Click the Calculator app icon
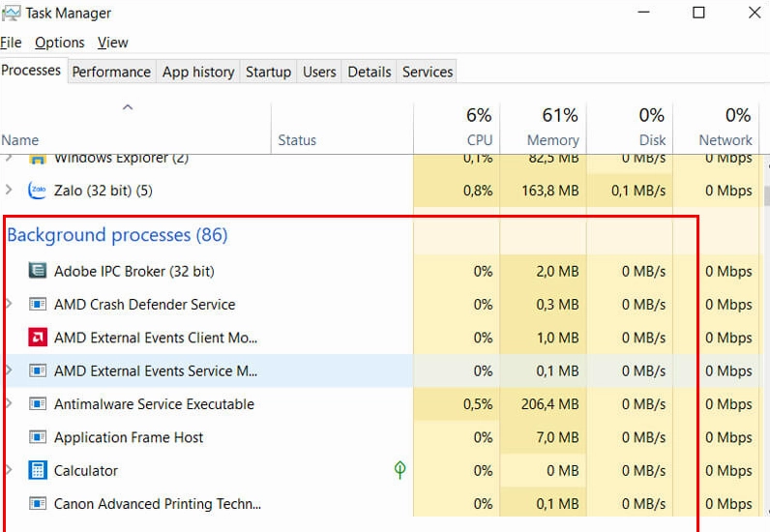 coord(38,471)
